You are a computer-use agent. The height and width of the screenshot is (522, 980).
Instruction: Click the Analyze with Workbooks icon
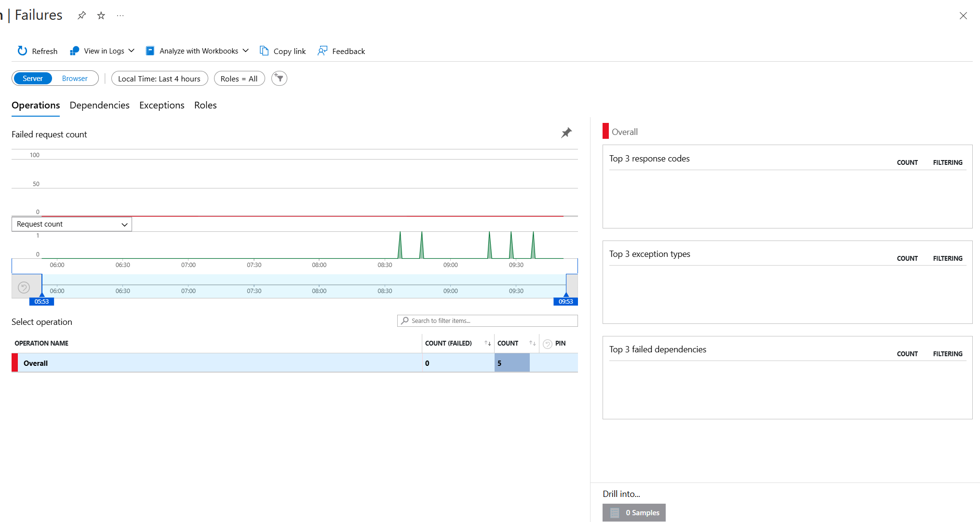(150, 51)
